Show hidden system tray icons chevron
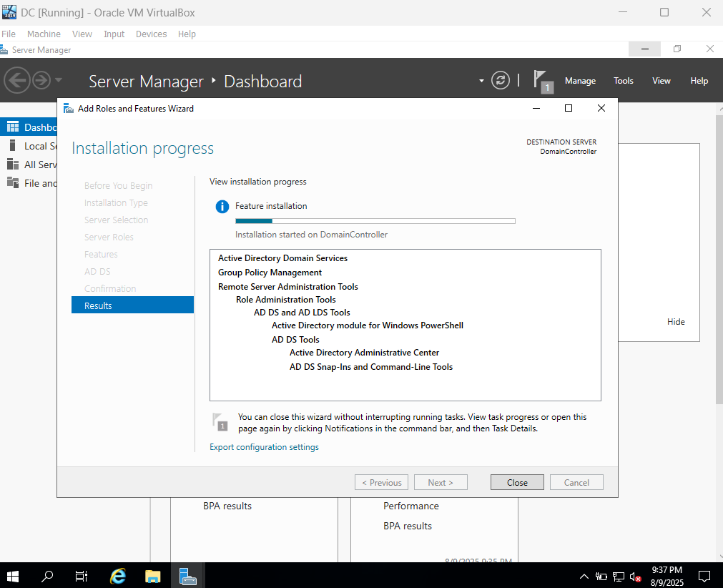The height and width of the screenshot is (588, 723). (x=584, y=576)
